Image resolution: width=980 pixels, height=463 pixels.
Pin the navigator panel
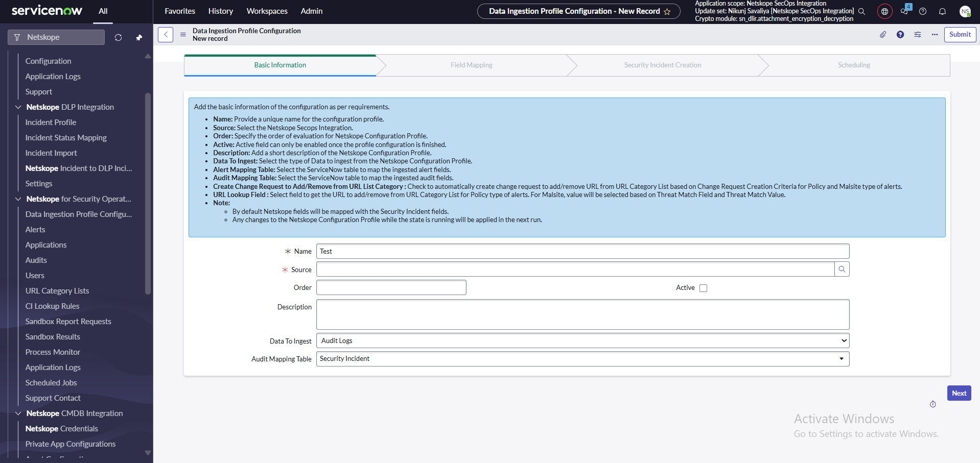pyautogui.click(x=139, y=37)
